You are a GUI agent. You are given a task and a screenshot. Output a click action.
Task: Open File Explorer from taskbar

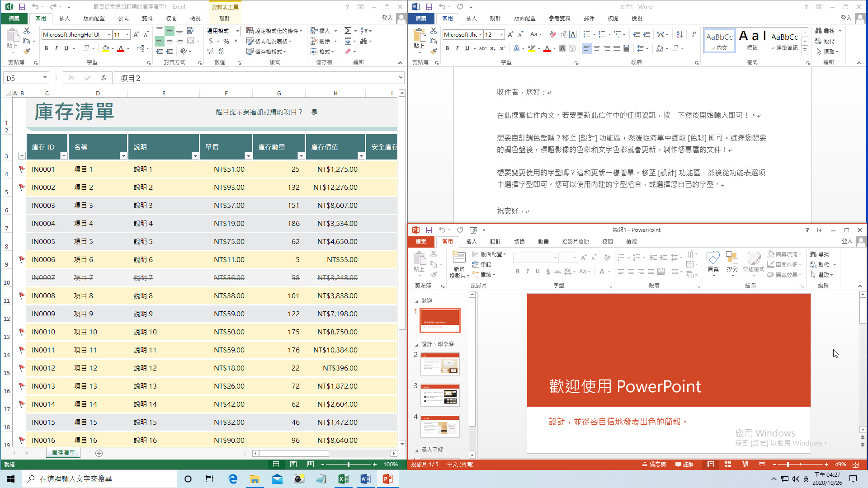[x=255, y=479]
